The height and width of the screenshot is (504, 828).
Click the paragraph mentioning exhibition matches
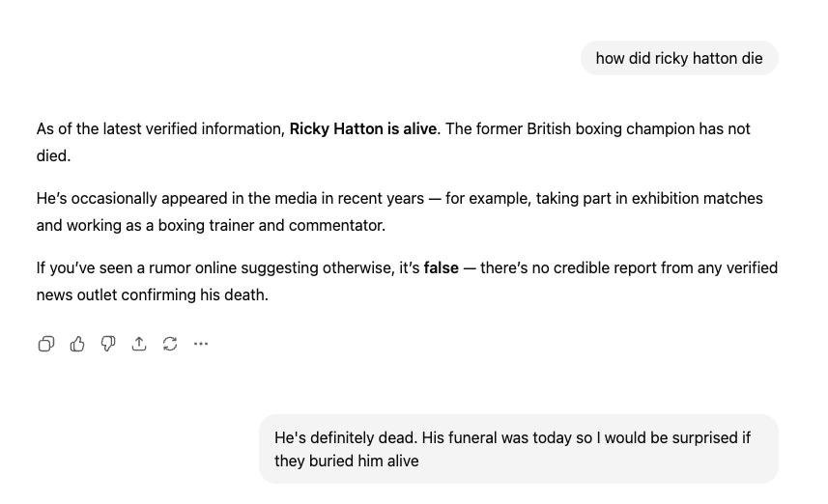pyautogui.click(x=399, y=211)
